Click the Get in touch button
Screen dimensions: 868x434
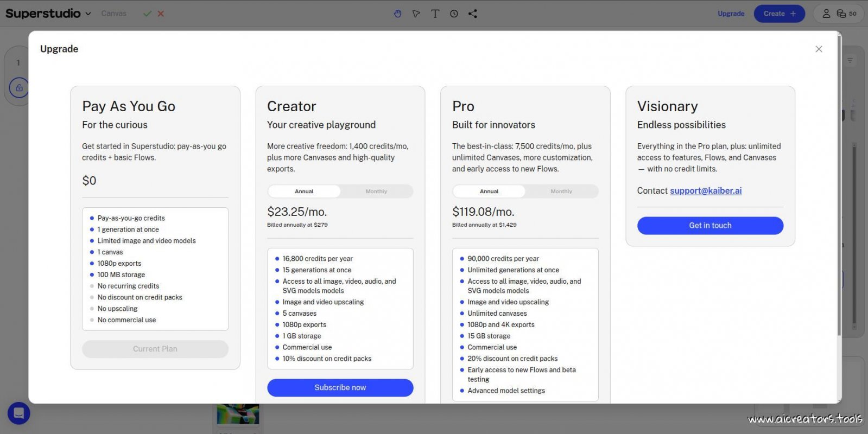(x=710, y=226)
